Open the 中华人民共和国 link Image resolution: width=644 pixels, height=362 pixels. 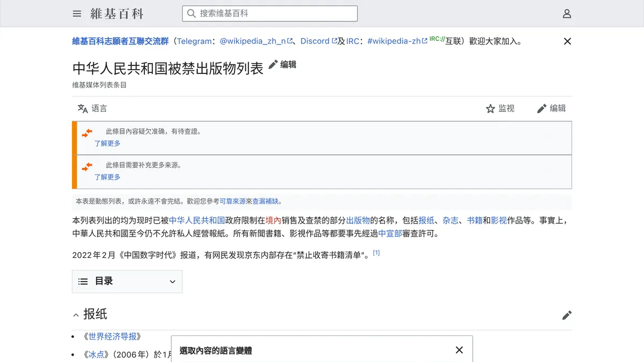coord(197,220)
